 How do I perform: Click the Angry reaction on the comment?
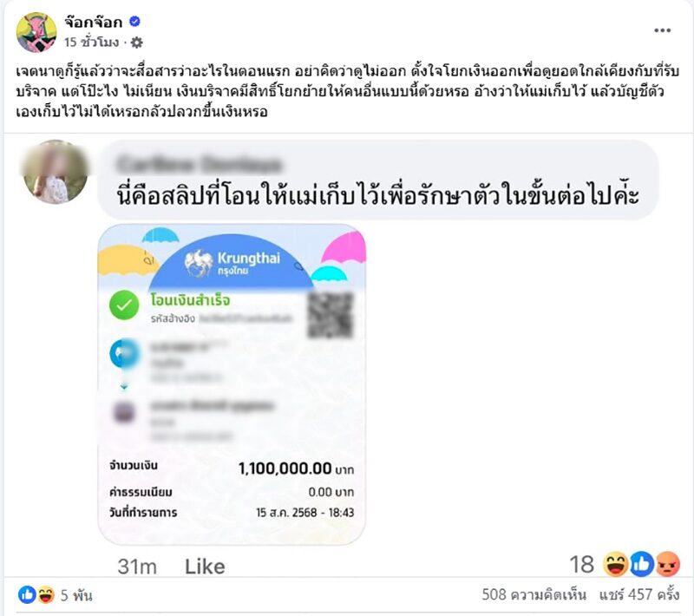[667, 564]
